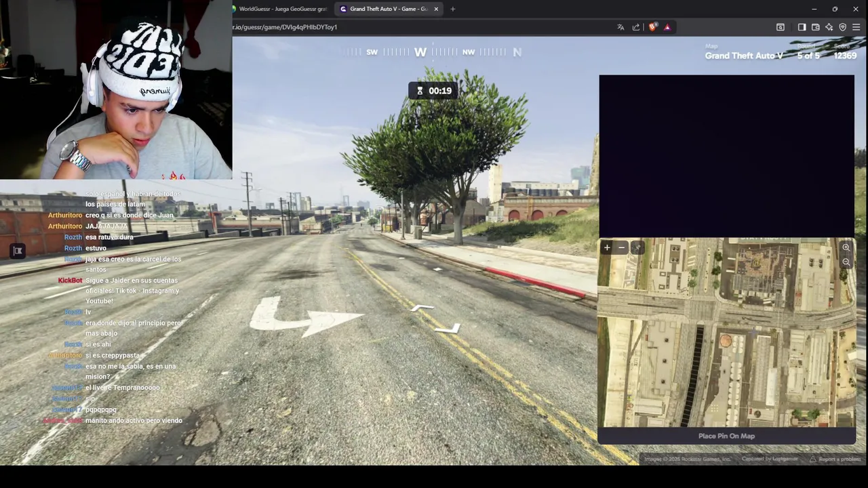Open a new browser tab
This screenshot has width=868, height=488.
[x=452, y=9]
